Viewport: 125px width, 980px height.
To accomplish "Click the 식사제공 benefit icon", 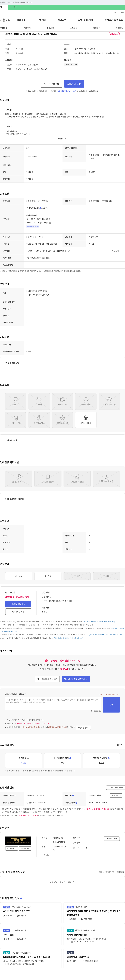I will 86,420.
